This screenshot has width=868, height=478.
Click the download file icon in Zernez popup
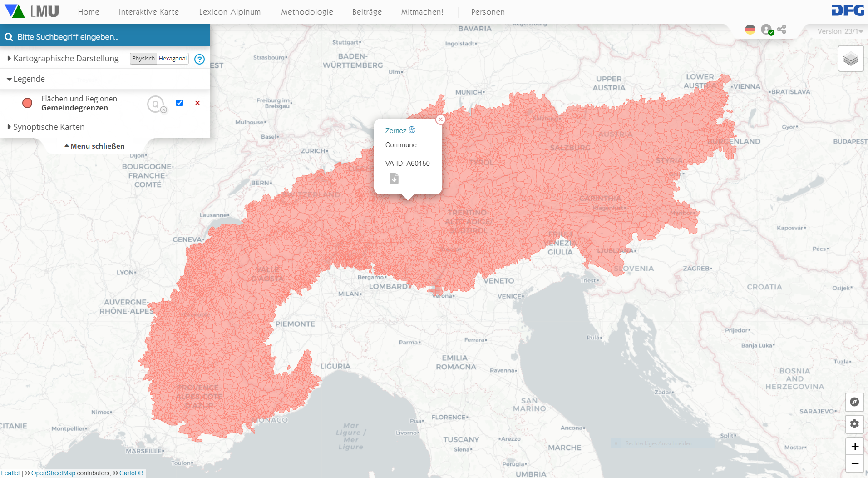point(394,179)
